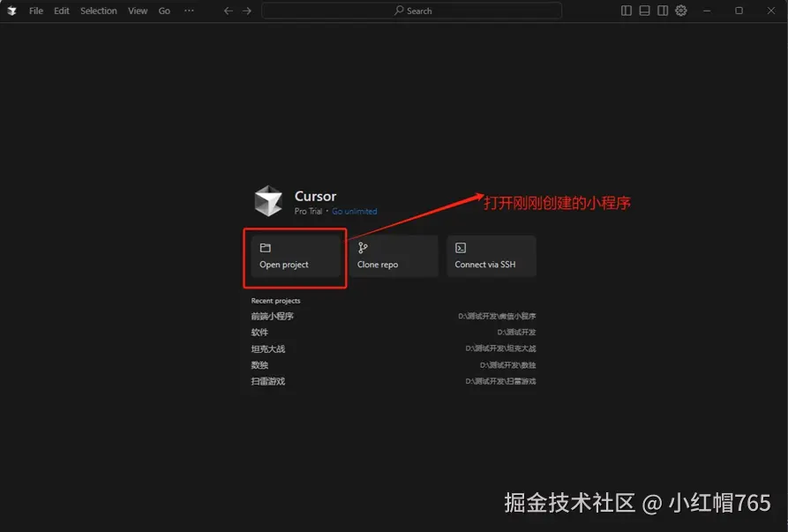The width and height of the screenshot is (788, 532).
Task: Click the Cursor logo in title bar
Action: pyautogui.click(x=11, y=11)
